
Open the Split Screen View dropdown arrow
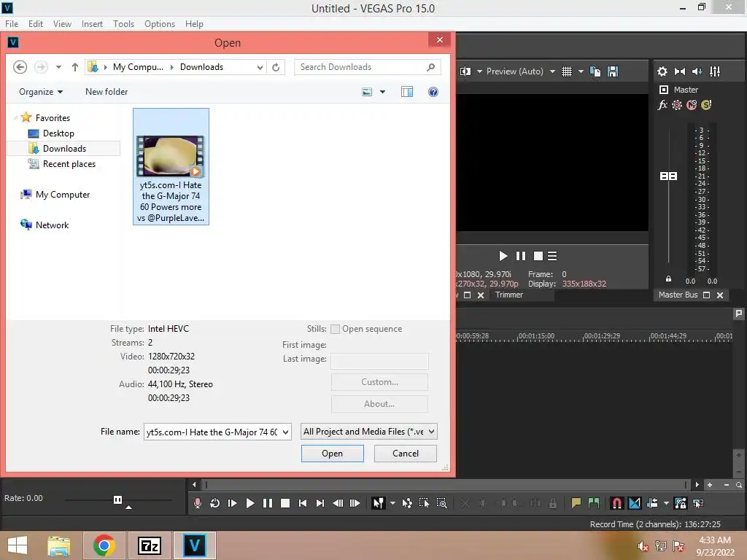(479, 71)
